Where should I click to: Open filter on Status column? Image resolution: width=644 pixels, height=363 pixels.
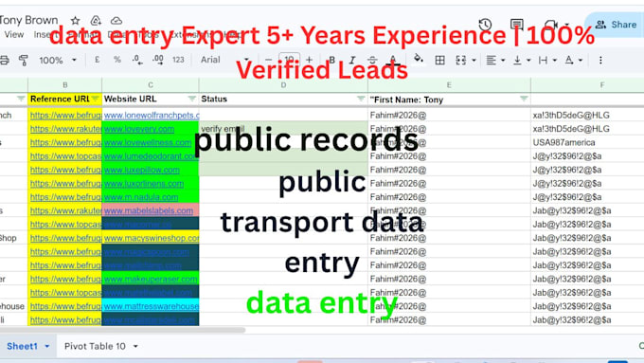click(x=361, y=99)
